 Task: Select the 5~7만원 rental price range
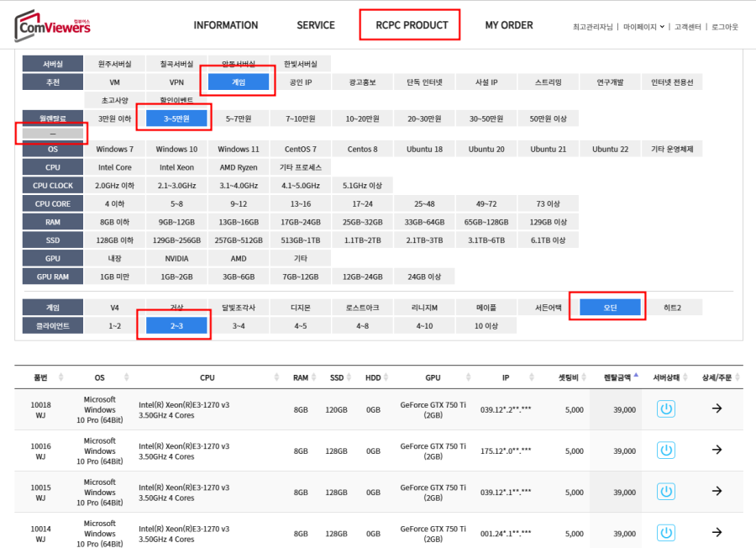coord(239,119)
